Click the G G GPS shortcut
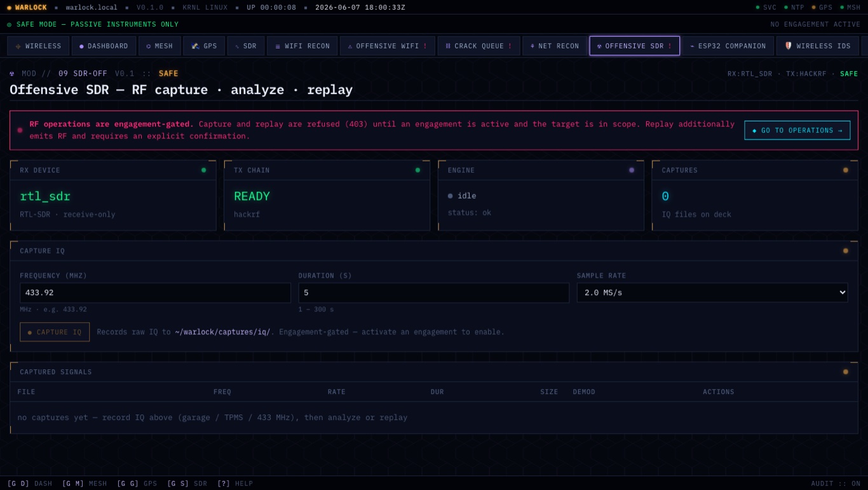868x490 pixels. pos(137,484)
